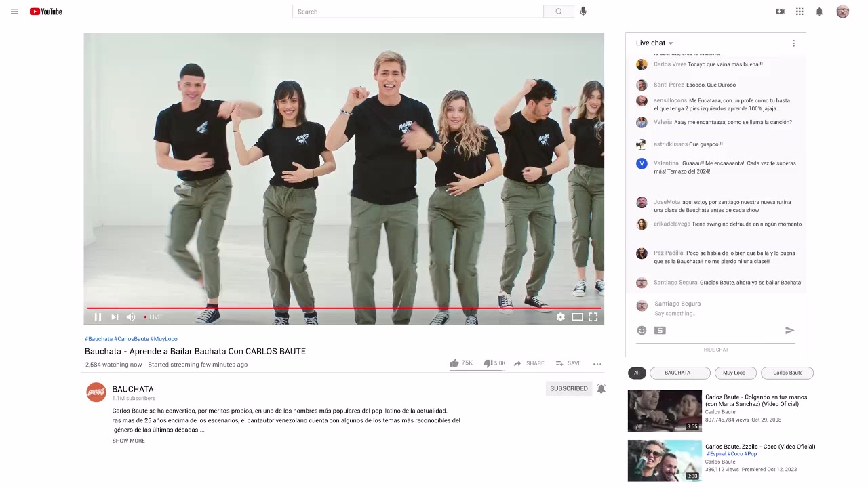
Task: Open the #MuyLoco hashtag
Action: [x=164, y=339]
